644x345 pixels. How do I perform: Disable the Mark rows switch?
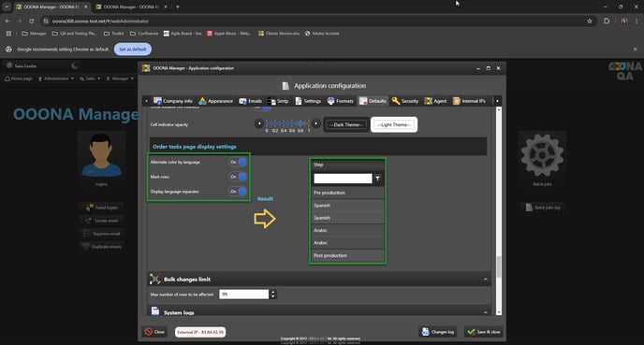pyautogui.click(x=238, y=177)
